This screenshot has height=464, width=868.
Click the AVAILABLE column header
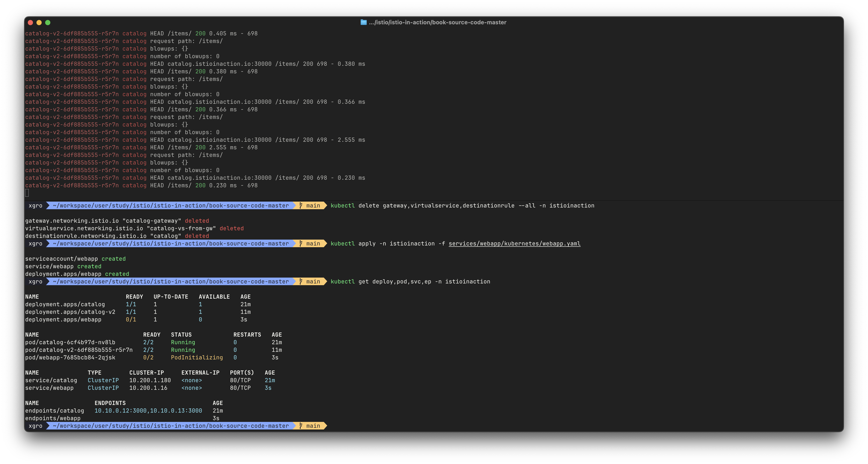tap(214, 297)
